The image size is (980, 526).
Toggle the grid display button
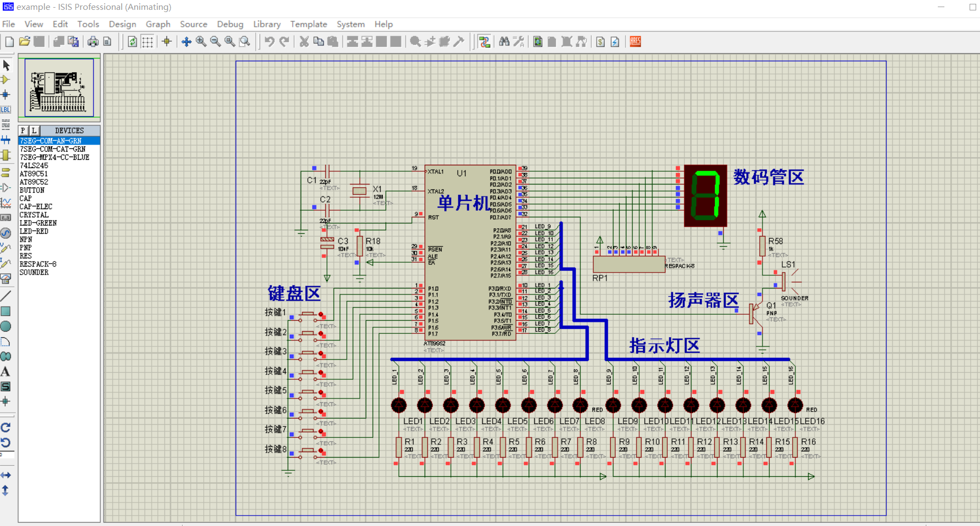click(x=147, y=42)
